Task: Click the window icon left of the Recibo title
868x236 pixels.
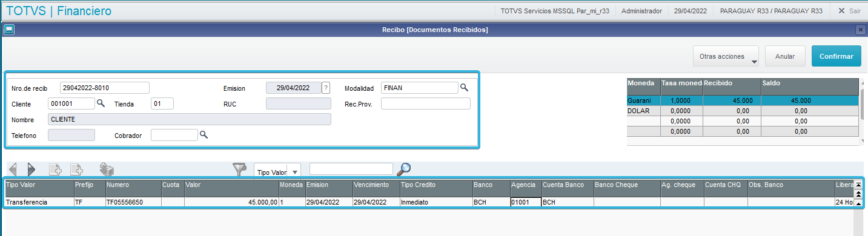Action: (9, 29)
